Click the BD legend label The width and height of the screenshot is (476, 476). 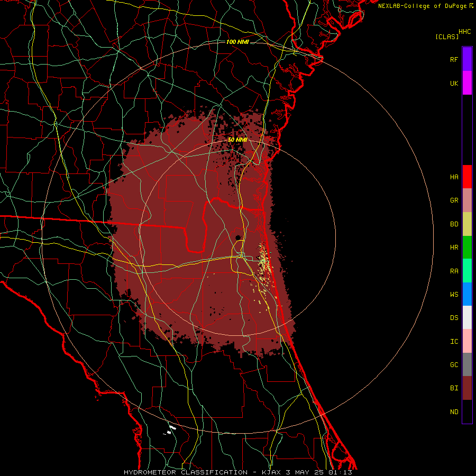click(x=454, y=224)
